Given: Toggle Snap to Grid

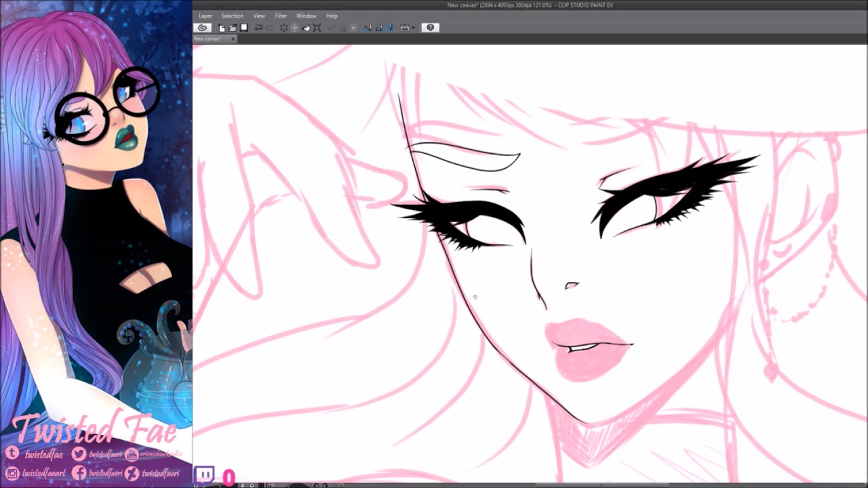Looking at the screenshot, I should tap(390, 28).
